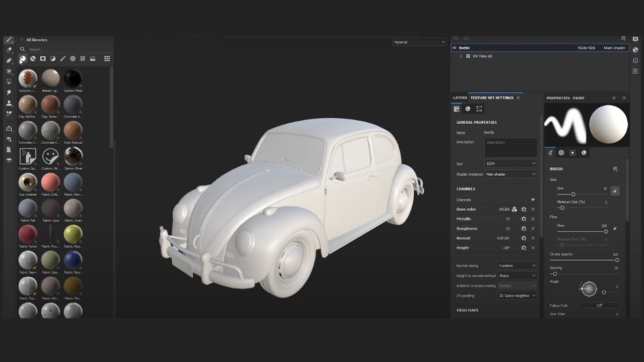Open Stencil properties tab in Paint panel
The height and width of the screenshot is (362, 644).
tap(573, 153)
